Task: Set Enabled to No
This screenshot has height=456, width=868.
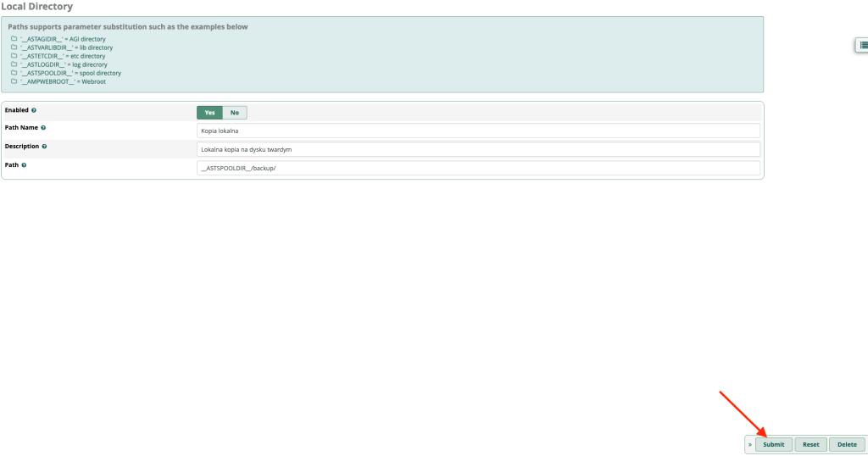Action: [234, 113]
